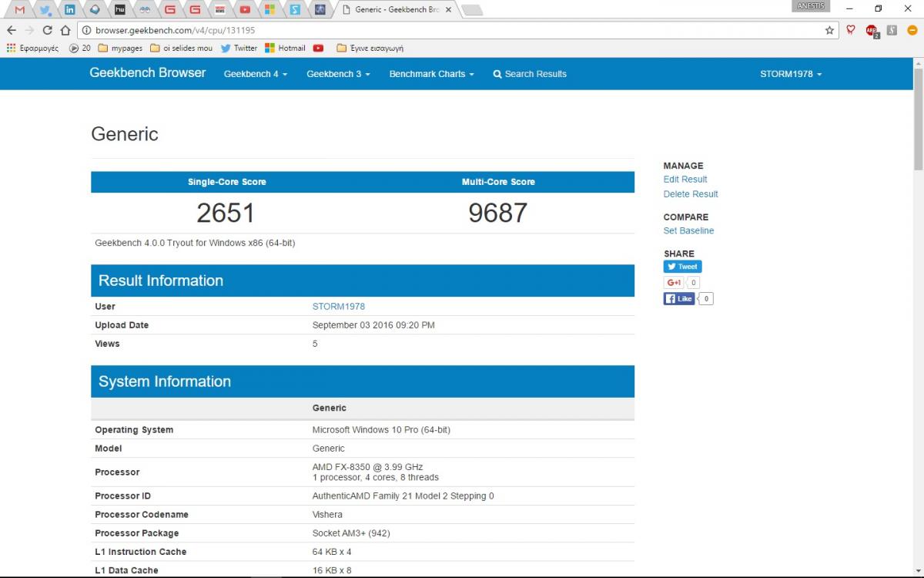Share the result with the Tweet button
Image resolution: width=924 pixels, height=578 pixels.
(x=683, y=267)
